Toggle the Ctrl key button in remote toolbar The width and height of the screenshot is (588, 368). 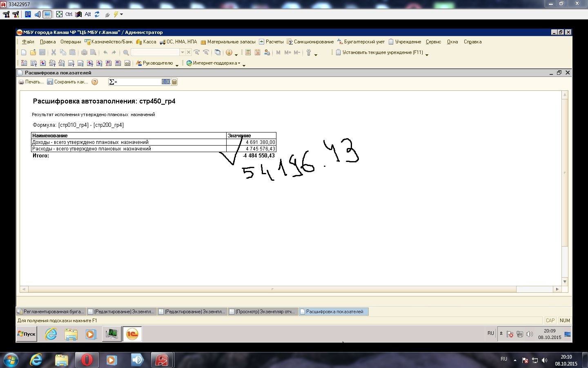pyautogui.click(x=69, y=14)
